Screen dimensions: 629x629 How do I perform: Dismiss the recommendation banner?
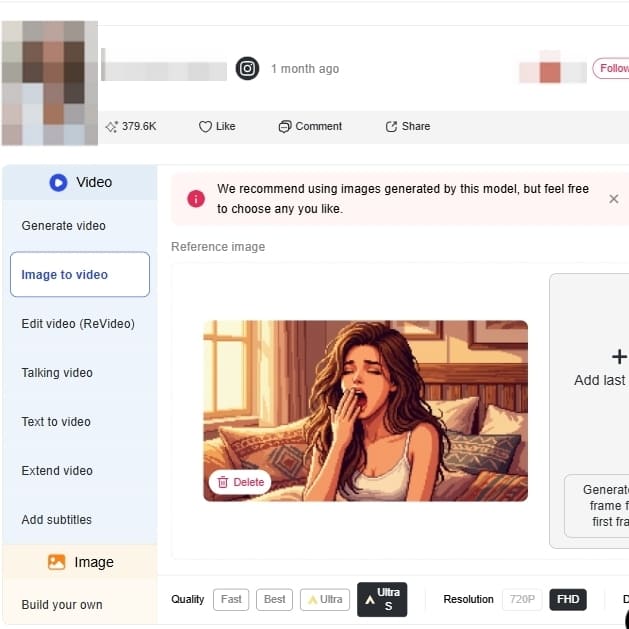(x=613, y=199)
